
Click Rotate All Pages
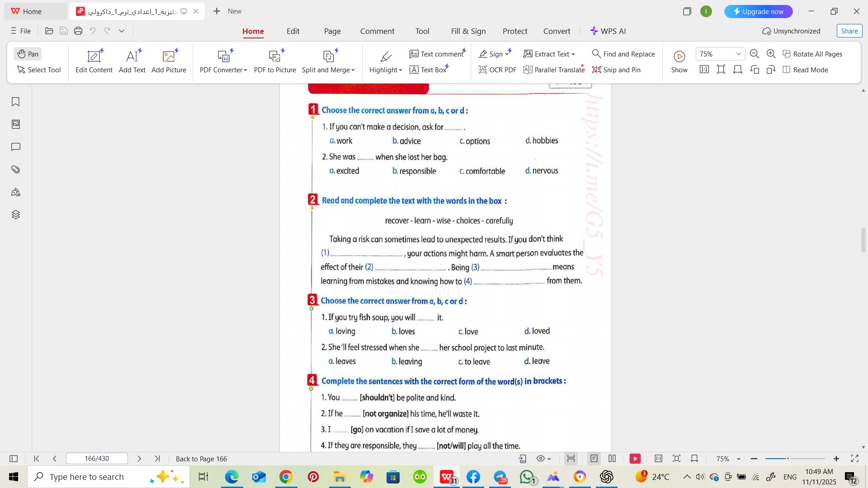[812, 54]
